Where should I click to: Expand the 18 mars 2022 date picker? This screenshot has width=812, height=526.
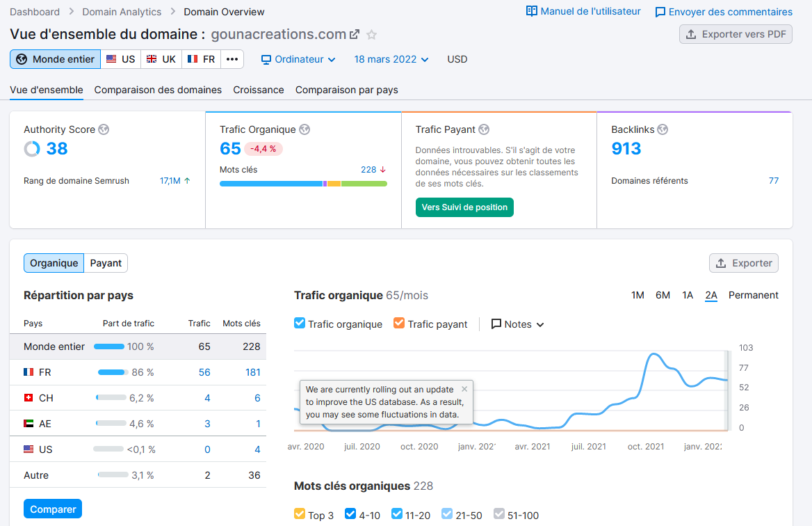[391, 60]
